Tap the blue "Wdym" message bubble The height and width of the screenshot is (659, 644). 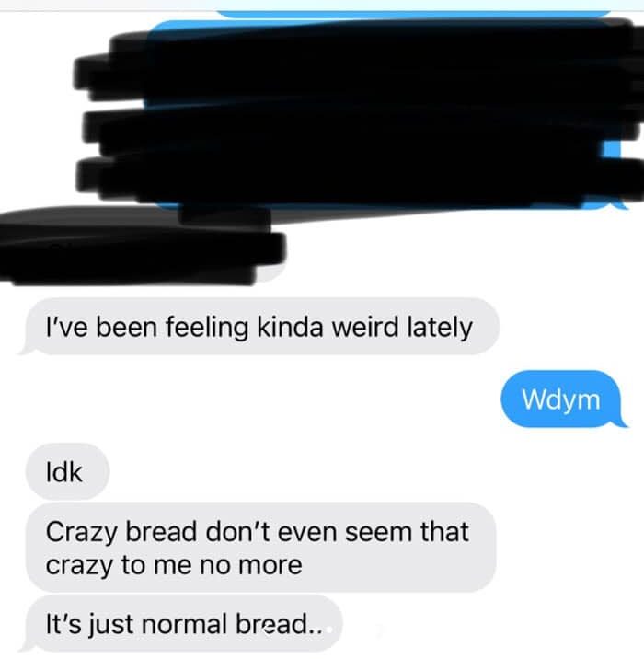561,399
